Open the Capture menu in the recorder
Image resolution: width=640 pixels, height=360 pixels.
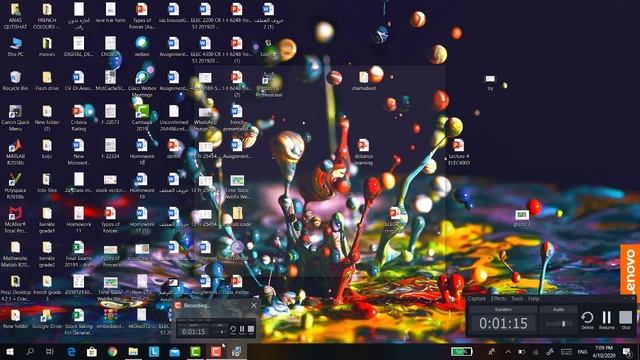pyautogui.click(x=476, y=299)
